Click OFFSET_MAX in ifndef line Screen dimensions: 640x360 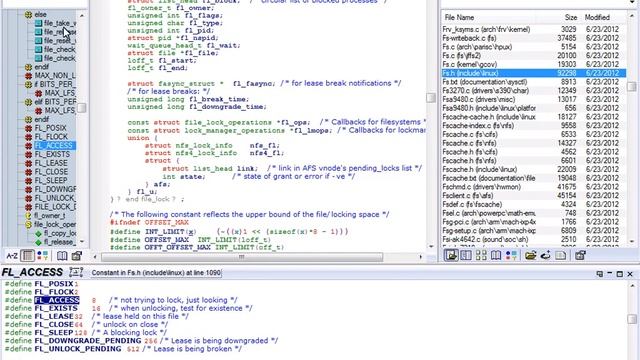167,222
